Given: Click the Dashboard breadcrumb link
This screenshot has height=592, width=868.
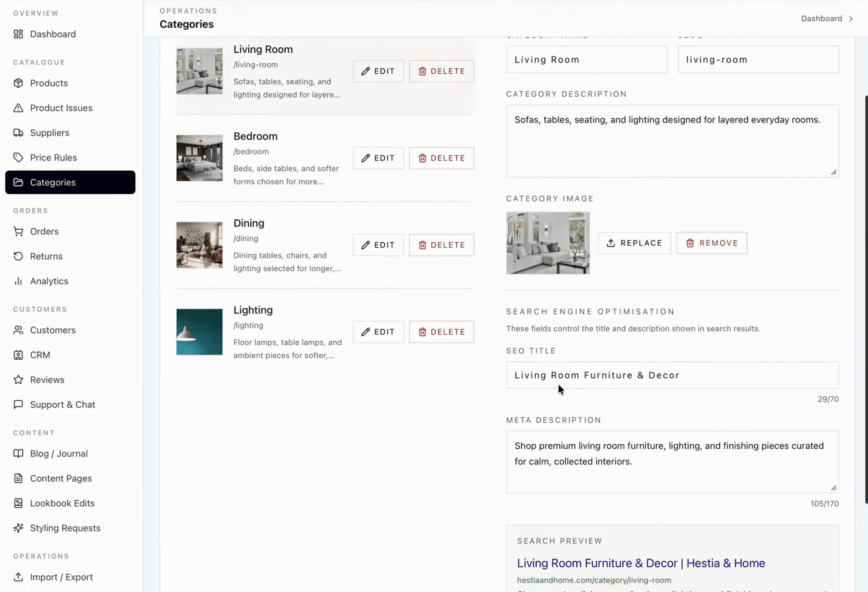Looking at the screenshot, I should pyautogui.click(x=821, y=19).
